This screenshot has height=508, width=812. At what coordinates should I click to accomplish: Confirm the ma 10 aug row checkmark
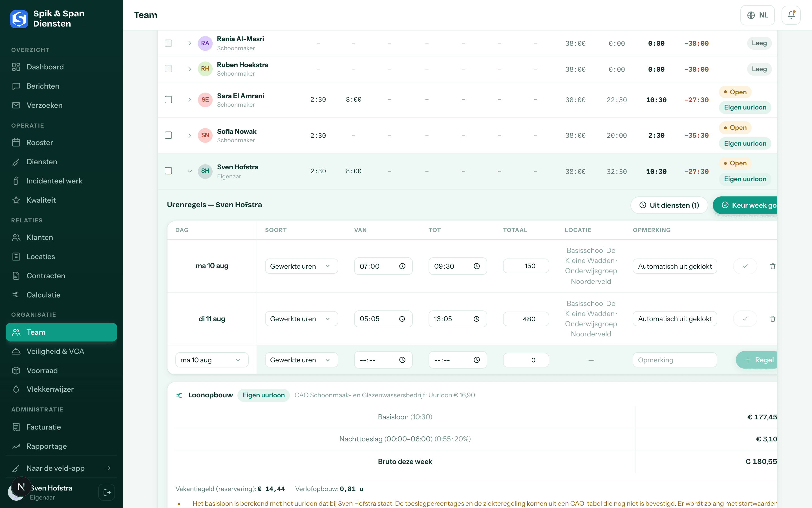point(745,266)
